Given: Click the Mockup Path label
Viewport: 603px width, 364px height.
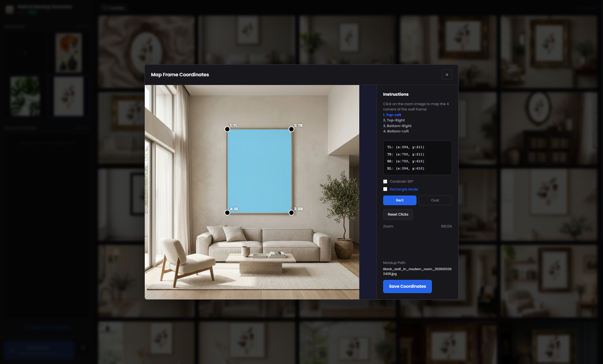Looking at the screenshot, I should [x=394, y=263].
